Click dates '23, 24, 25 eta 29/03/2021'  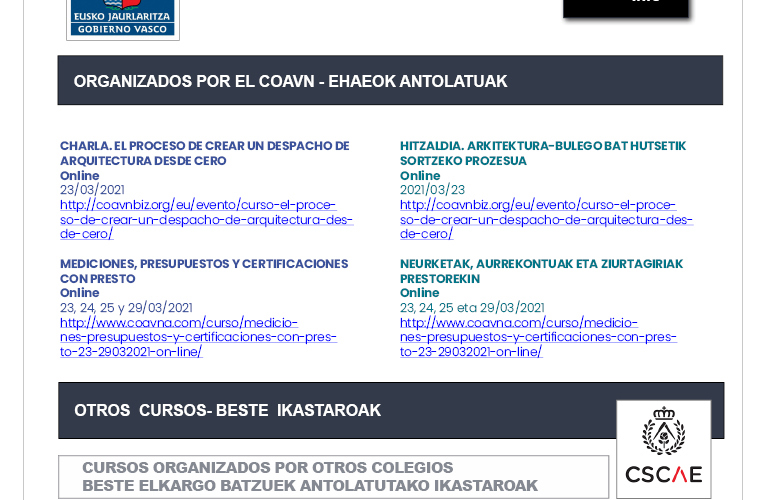pyautogui.click(x=472, y=307)
